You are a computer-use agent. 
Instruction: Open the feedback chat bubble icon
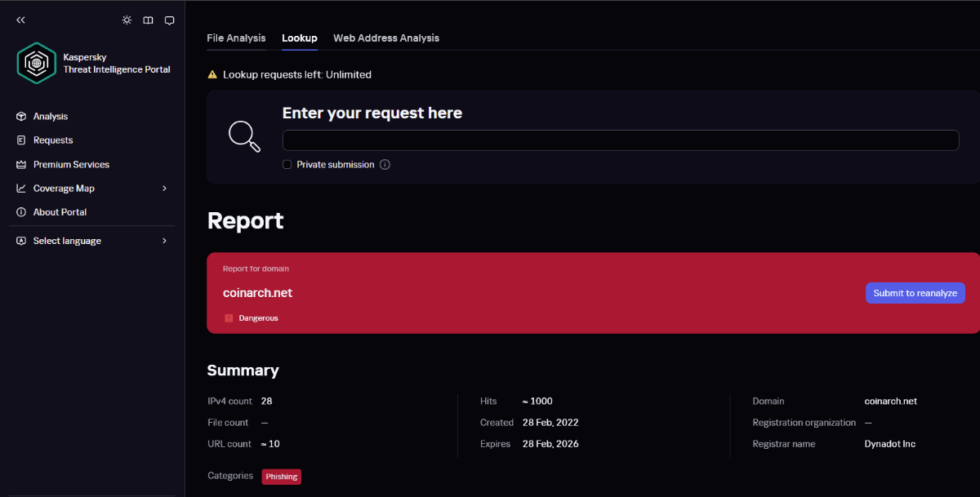coord(169,20)
